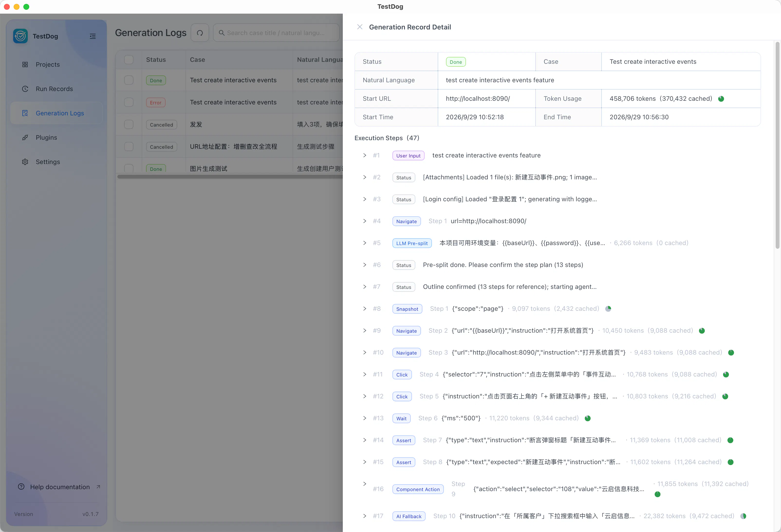Check the Cancelled row named 发发
This screenshot has width=781, height=532.
point(129,124)
